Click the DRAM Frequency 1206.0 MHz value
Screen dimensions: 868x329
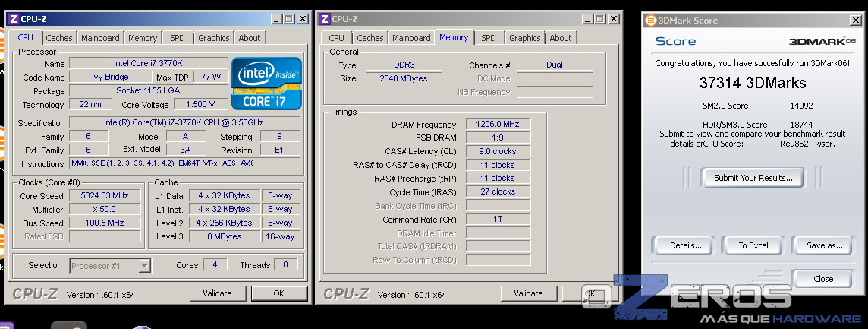498,125
